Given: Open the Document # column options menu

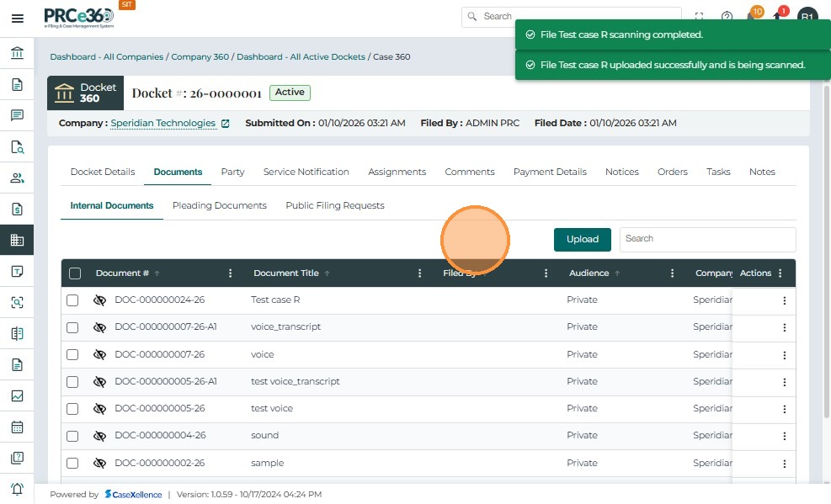Looking at the screenshot, I should 231,273.
